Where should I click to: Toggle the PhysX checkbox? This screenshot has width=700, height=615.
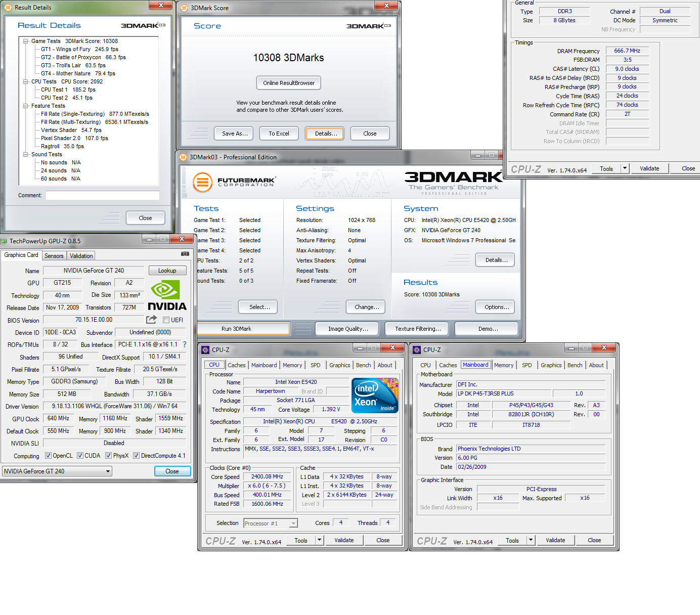pyautogui.click(x=108, y=456)
